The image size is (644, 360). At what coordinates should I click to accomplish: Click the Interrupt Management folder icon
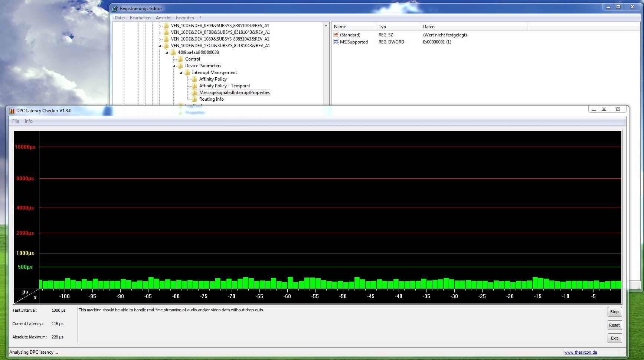click(x=188, y=72)
